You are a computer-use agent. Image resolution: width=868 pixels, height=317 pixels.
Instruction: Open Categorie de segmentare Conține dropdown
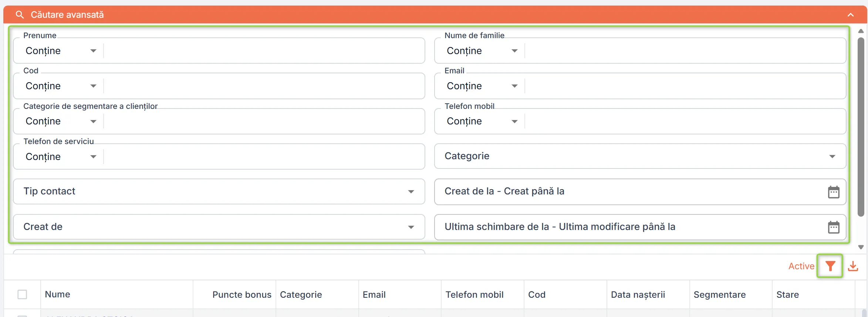[x=61, y=121]
